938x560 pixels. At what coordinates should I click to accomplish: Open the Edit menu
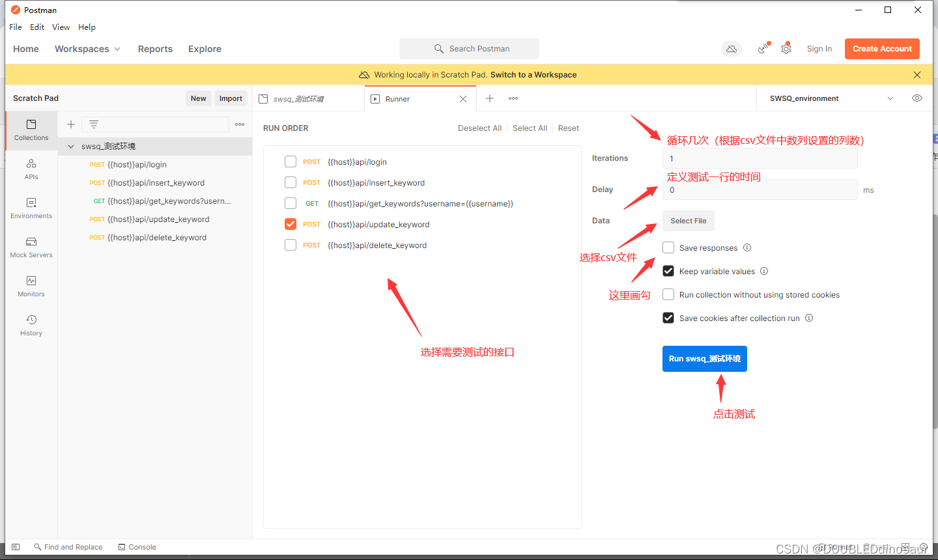click(37, 27)
